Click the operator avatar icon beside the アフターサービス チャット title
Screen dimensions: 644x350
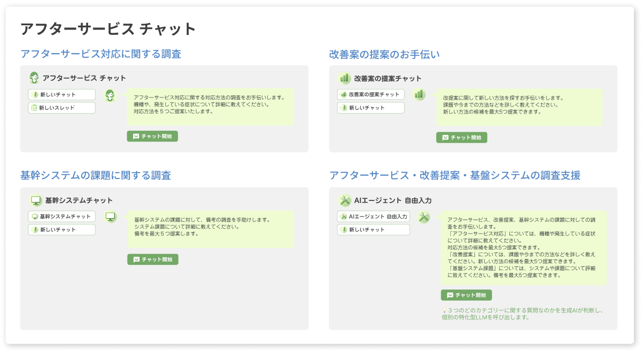click(34, 78)
